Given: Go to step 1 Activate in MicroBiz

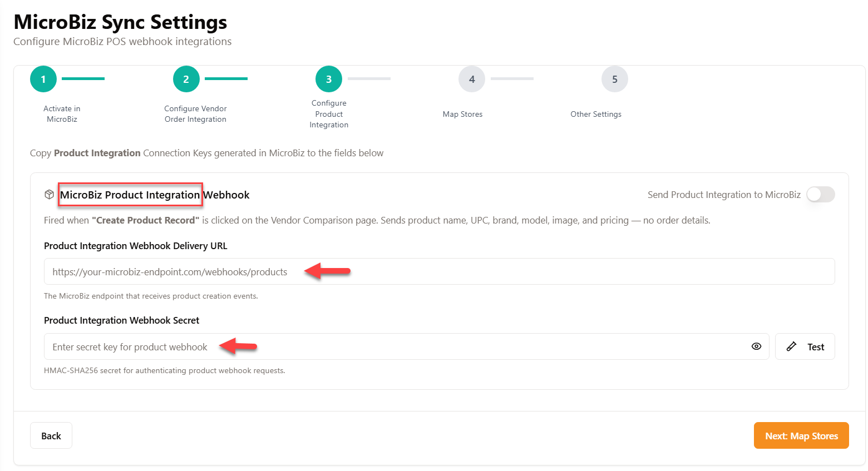Looking at the screenshot, I should [43, 79].
